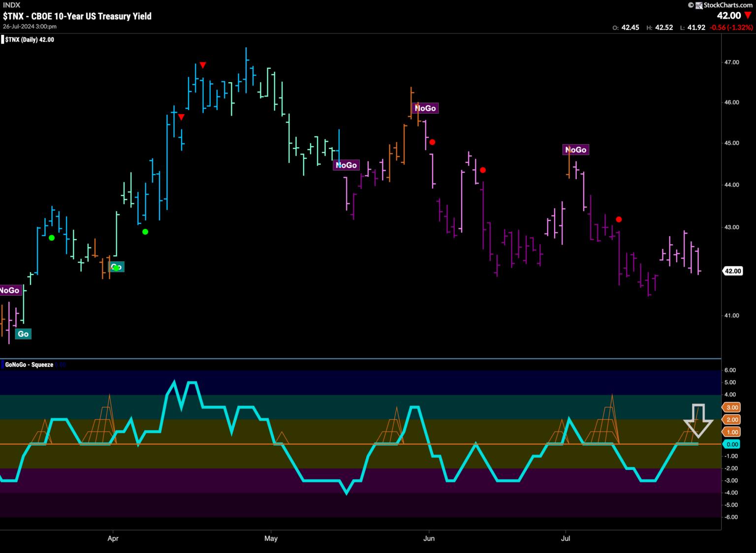Click the StockCharts.com logo icon
This screenshot has height=553, width=756.
(698, 5)
